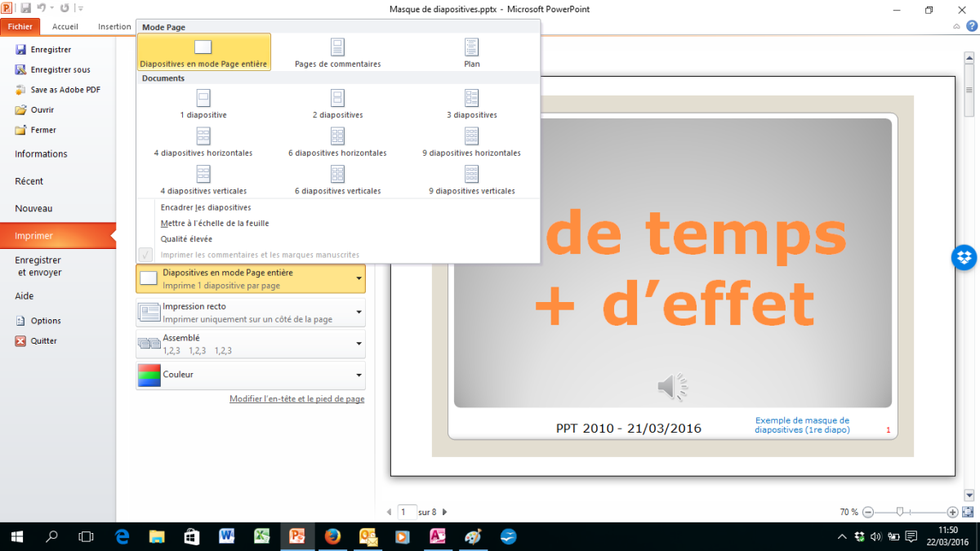This screenshot has width=980, height=551.
Task: Click the volume icon in the system tray
Action: click(875, 536)
